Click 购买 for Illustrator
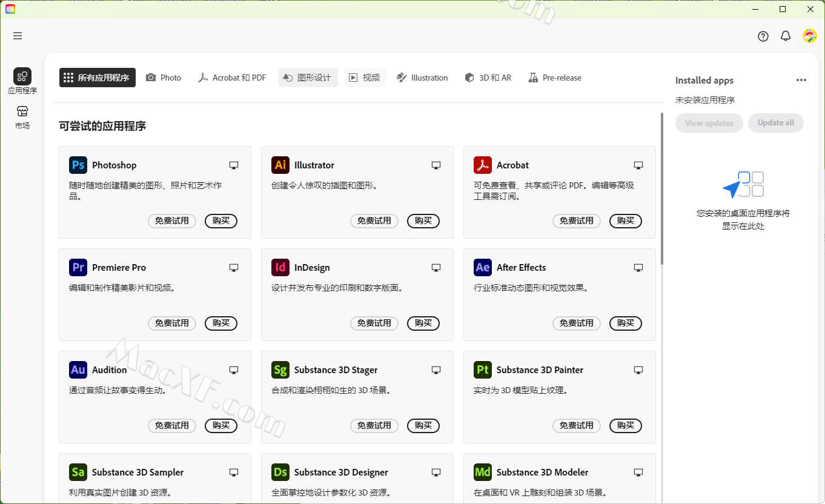This screenshot has height=504, width=825. (423, 221)
